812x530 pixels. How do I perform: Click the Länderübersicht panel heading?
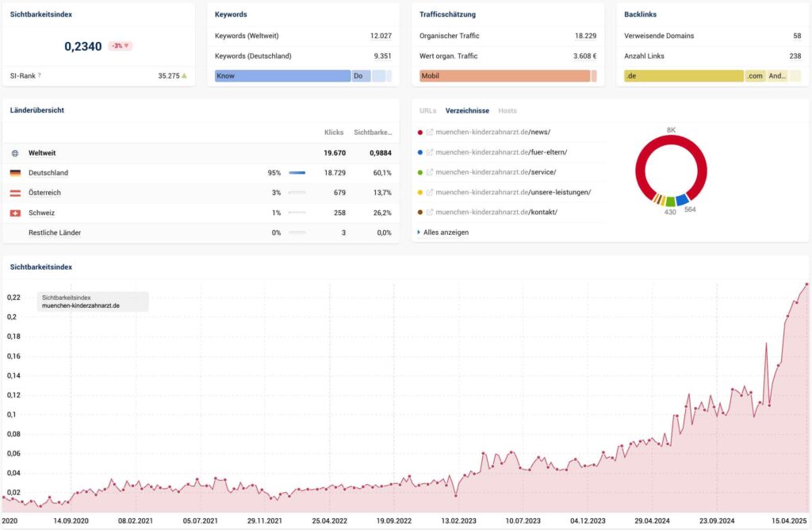coord(39,109)
